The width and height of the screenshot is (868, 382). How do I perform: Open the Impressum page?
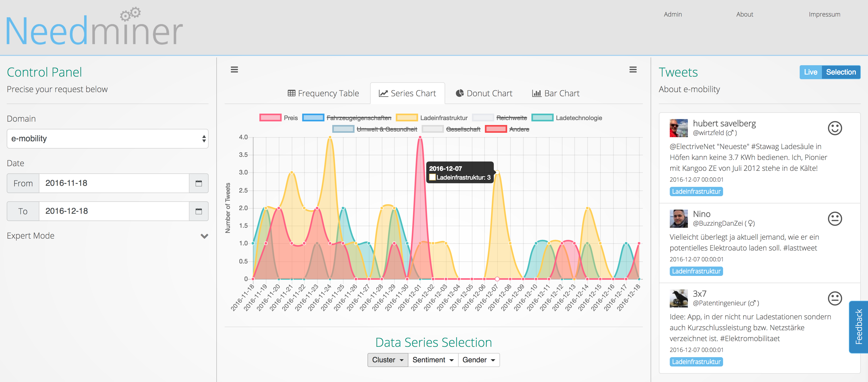pos(824,14)
